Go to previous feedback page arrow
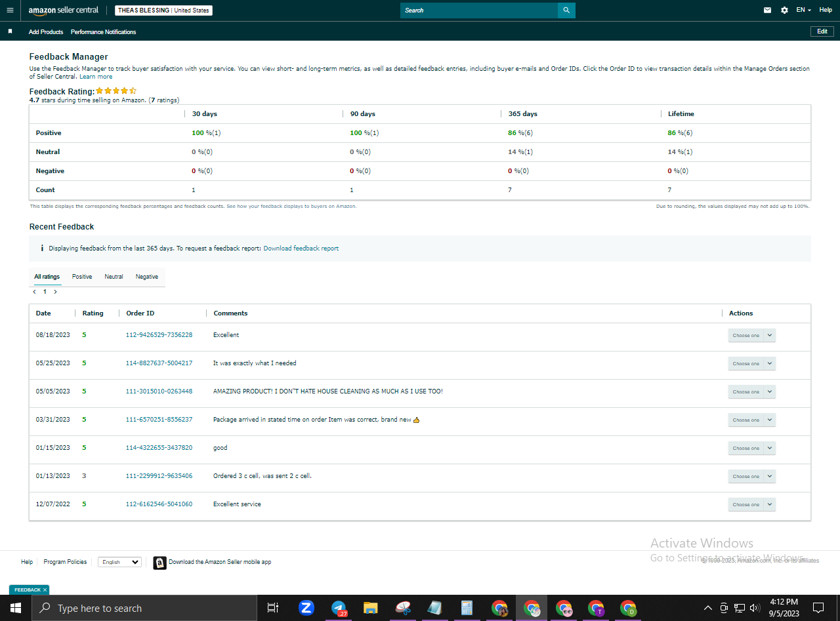Screen dimensions: 840x621 click(x=34, y=292)
